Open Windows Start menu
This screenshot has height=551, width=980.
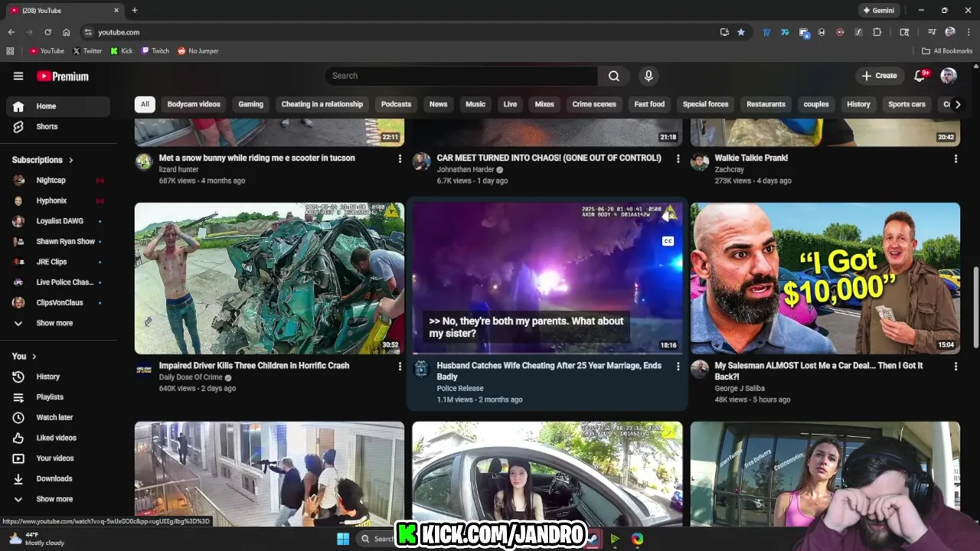tap(343, 539)
